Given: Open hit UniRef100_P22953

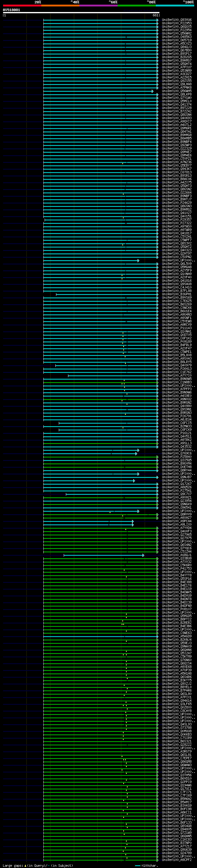Looking at the screenshot, I should pyautogui.click(x=177, y=23).
